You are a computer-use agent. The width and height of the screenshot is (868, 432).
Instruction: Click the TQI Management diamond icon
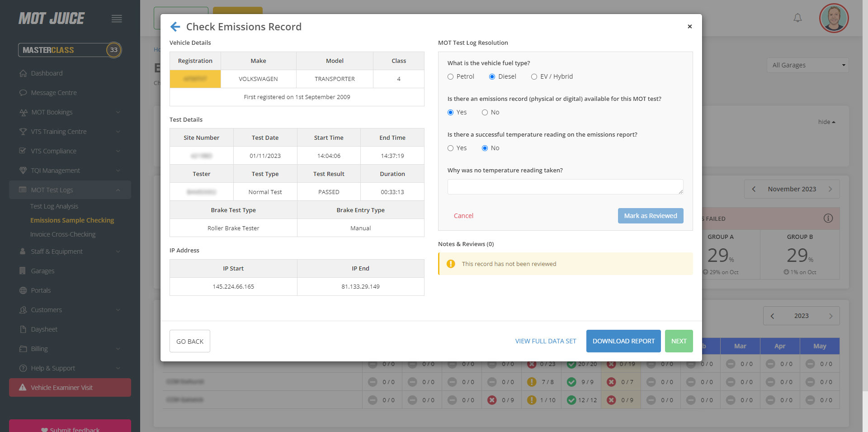pos(23,171)
